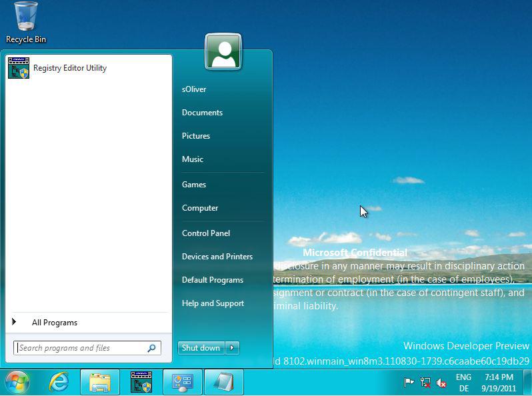
Task: Click the Start orb button
Action: point(17,383)
